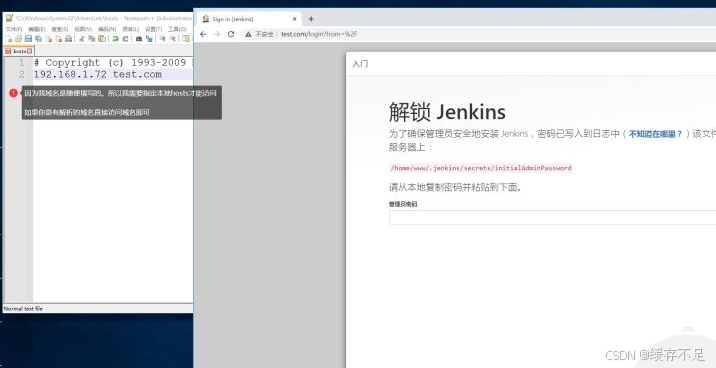Click the Close document icon in Notepad++ toolbar

[x=49, y=39]
